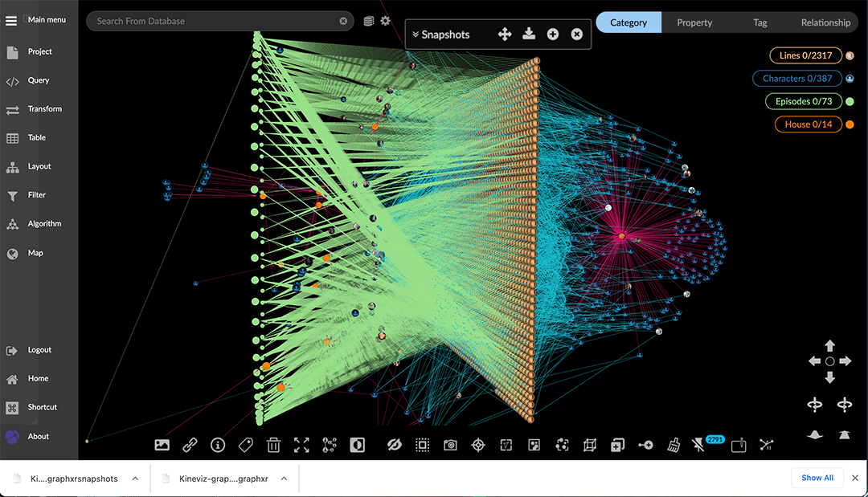Download snapshots using the Snapshots panel icon

[x=528, y=34]
